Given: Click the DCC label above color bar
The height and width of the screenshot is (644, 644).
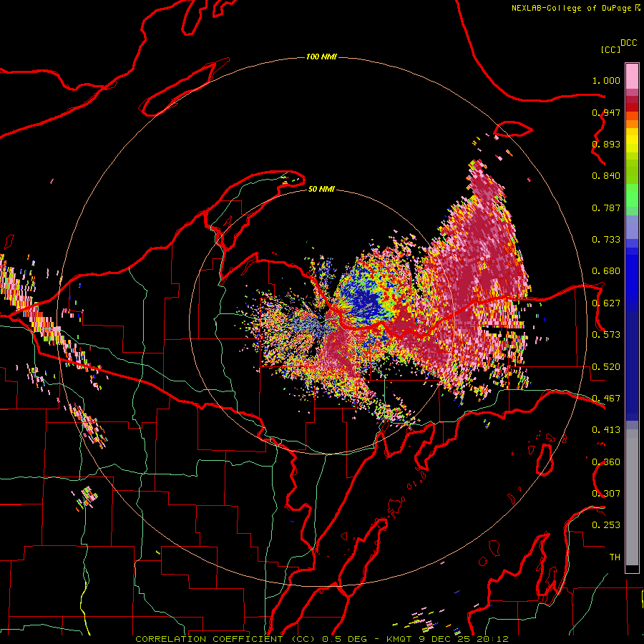Looking at the screenshot, I should click(x=628, y=43).
